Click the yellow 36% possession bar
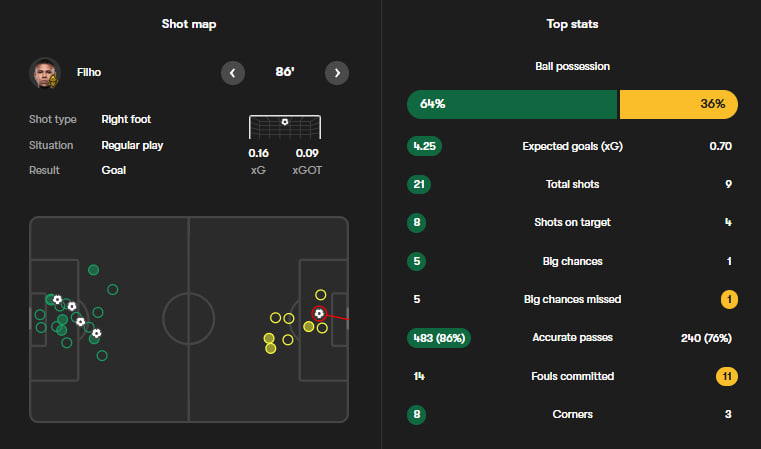 coord(679,104)
